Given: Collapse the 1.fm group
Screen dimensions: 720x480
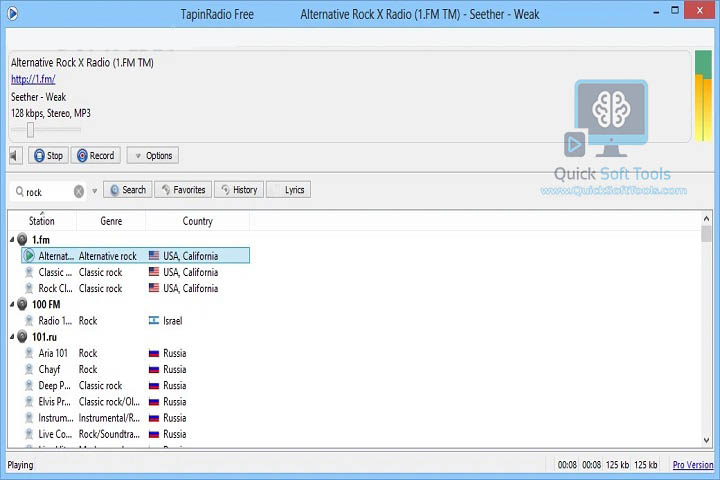Looking at the screenshot, I should [12, 239].
